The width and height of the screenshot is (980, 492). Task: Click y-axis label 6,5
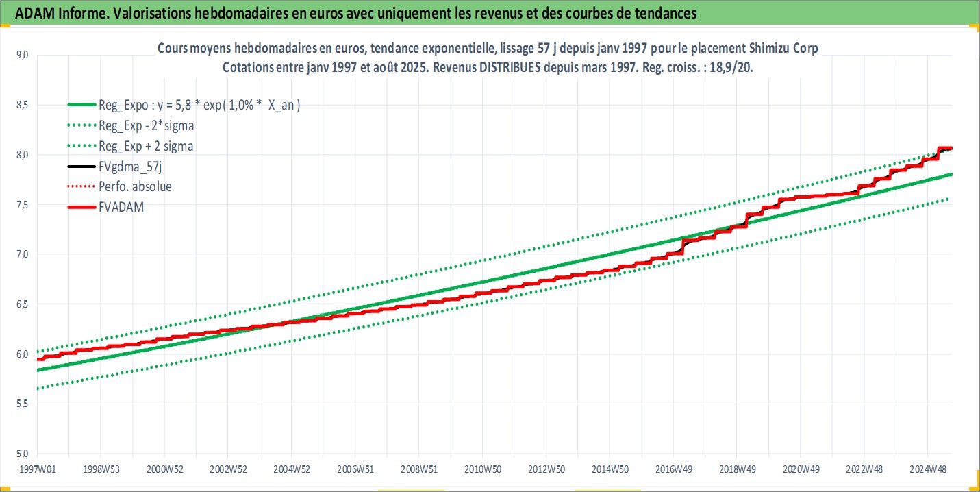(21, 304)
